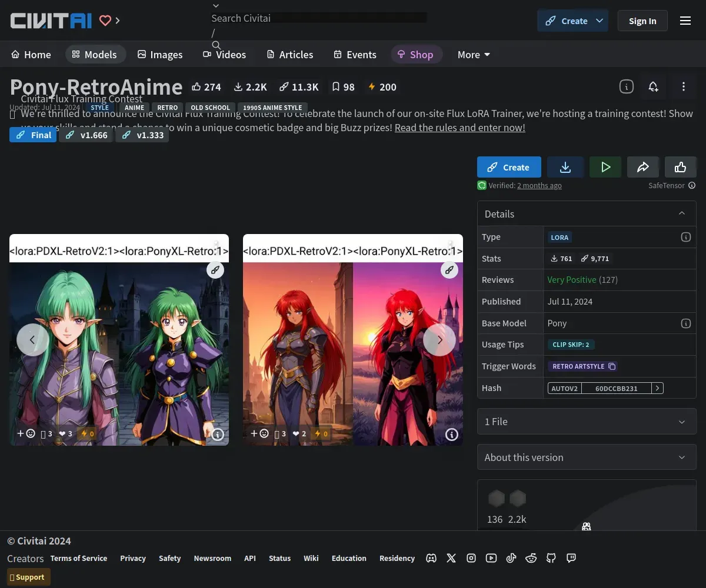Open the Discord link in the footer
Image resolution: width=706 pixels, height=588 pixels.
pos(431,558)
